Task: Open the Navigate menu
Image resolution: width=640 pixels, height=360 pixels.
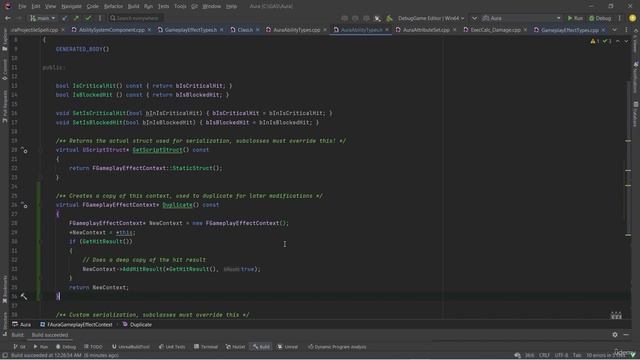Action: pyautogui.click(x=71, y=7)
